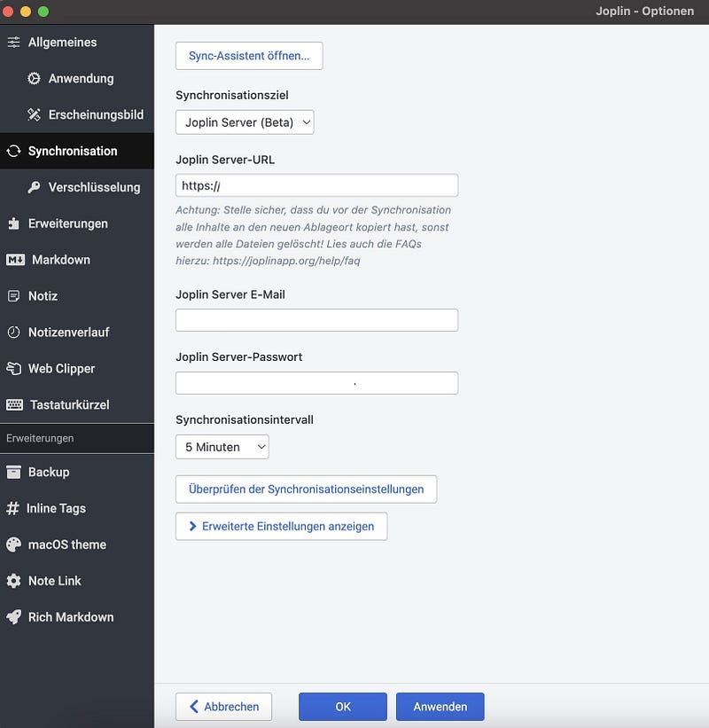Image resolution: width=709 pixels, height=728 pixels.
Task: Click the Note Link cog icon
Action: [x=13, y=581]
